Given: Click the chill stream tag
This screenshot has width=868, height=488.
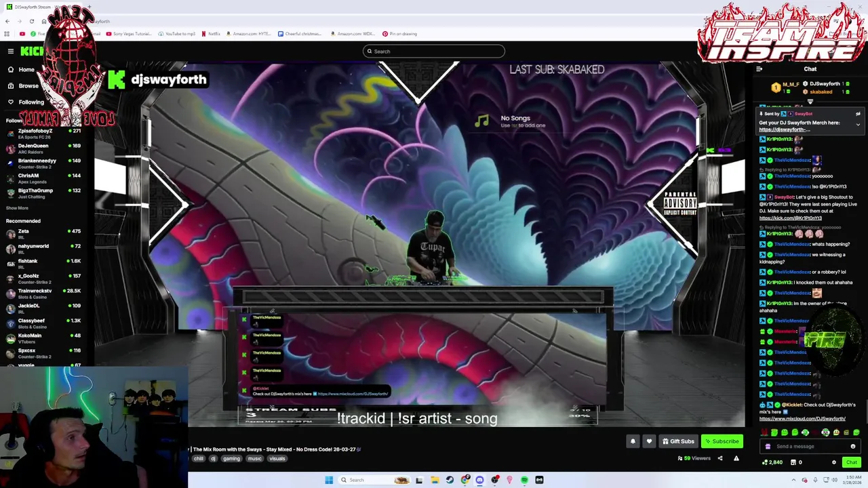Looking at the screenshot, I should pos(198,459).
